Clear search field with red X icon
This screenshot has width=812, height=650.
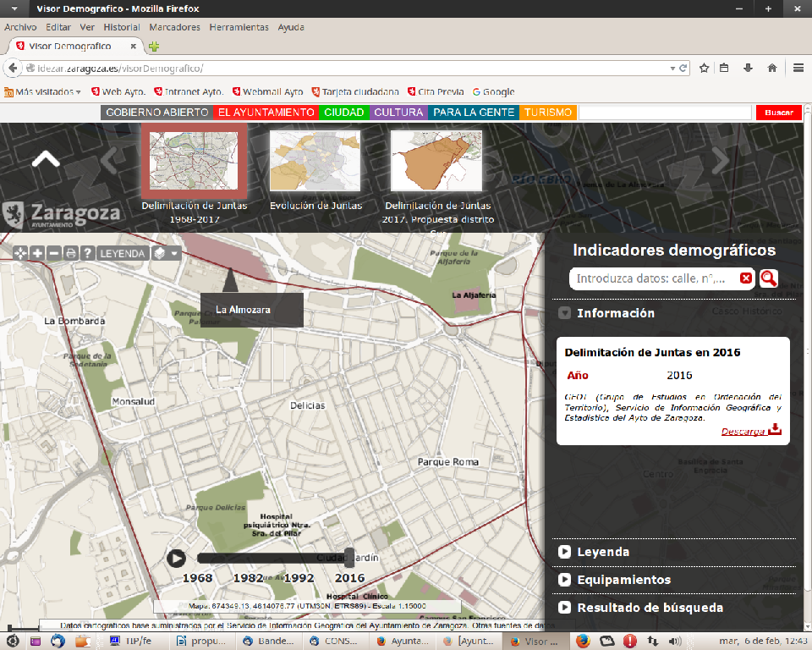[746, 278]
